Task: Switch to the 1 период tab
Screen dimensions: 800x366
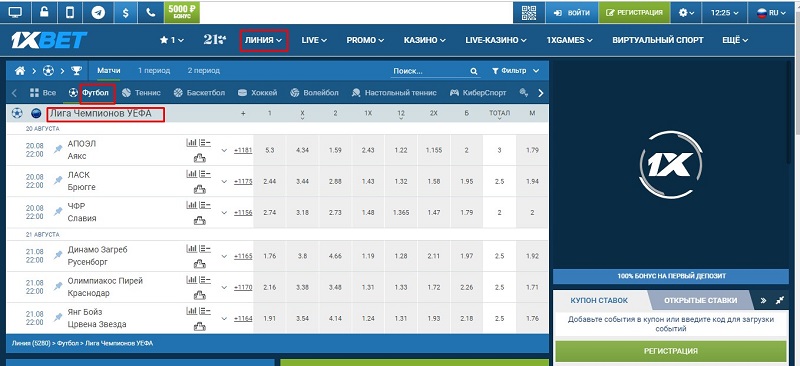Action: click(x=154, y=70)
